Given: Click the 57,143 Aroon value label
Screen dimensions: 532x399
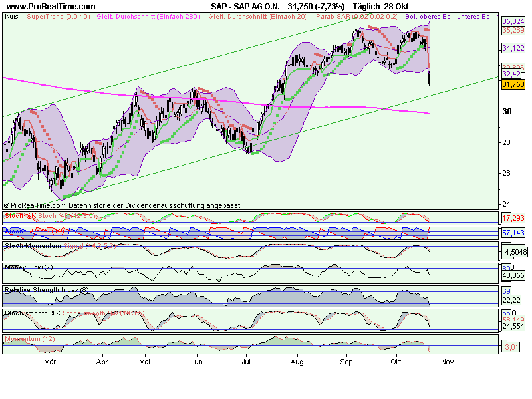Looking at the screenshot, I should coord(513,233).
